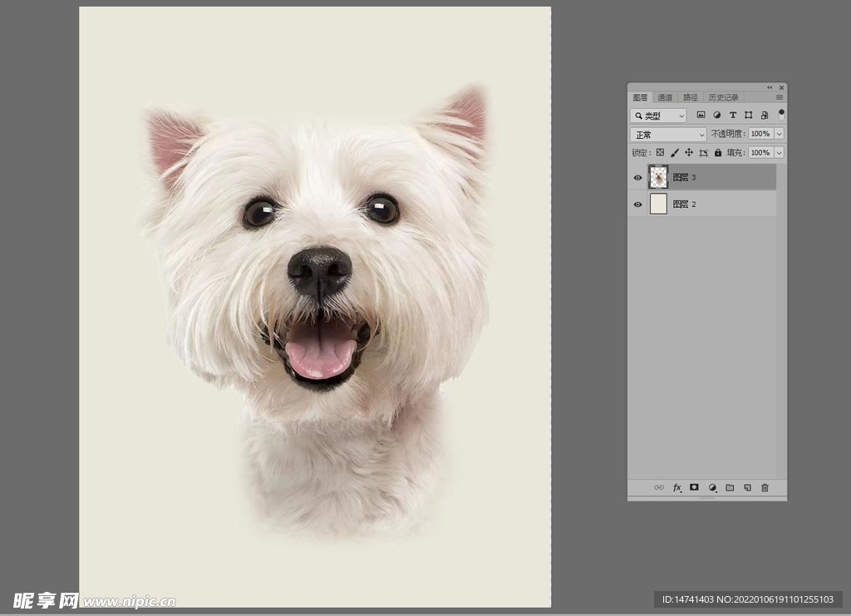Switch to the 历史记录 history tab
Viewport: 851px width, 616px height.
click(723, 97)
